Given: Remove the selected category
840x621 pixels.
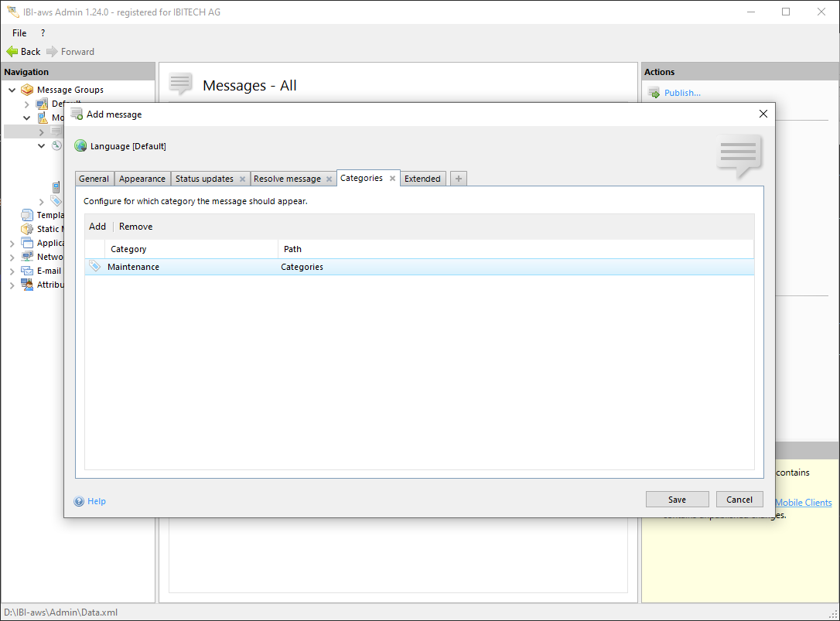Looking at the screenshot, I should pos(135,227).
